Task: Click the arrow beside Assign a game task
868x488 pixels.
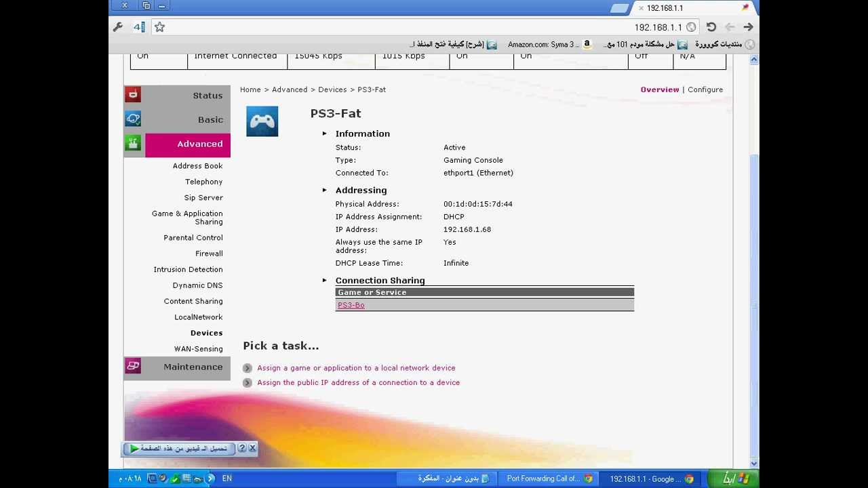Action: pos(248,368)
